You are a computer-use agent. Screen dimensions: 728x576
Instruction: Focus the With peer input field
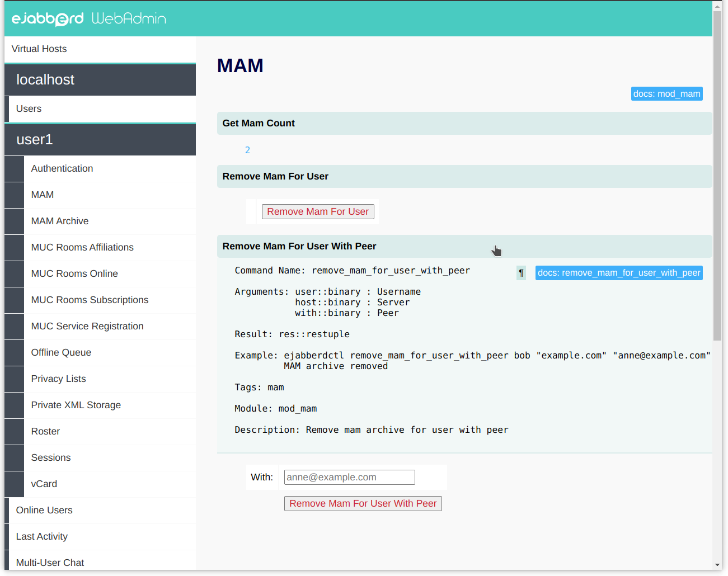coord(350,478)
